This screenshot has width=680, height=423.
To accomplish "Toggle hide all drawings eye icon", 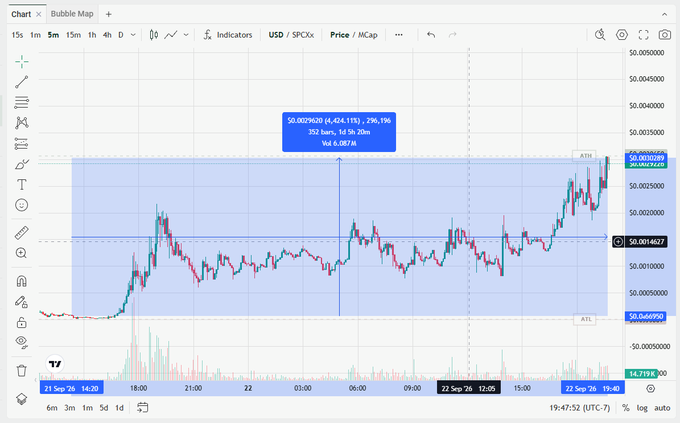I will pos(21,342).
